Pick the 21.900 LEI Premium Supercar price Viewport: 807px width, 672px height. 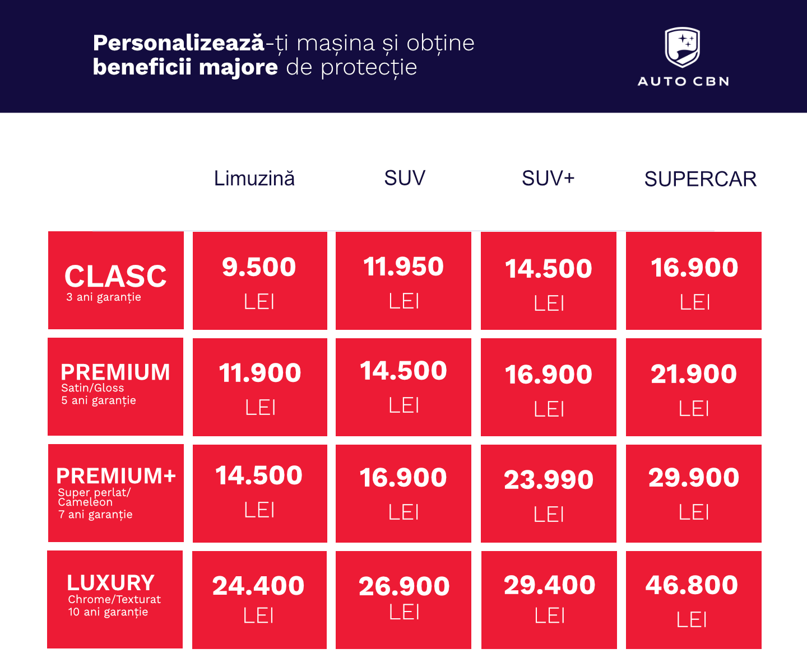click(694, 387)
